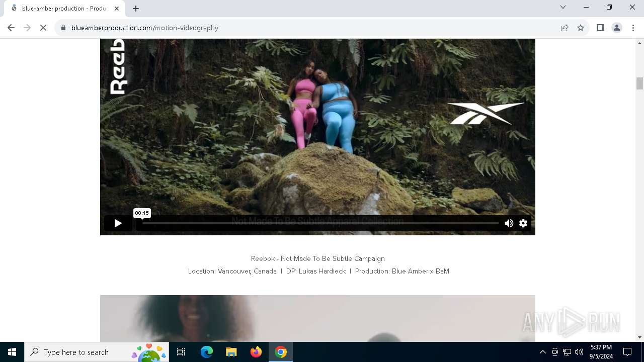
Task: Mute the video with the speaker icon
Action: (509, 223)
